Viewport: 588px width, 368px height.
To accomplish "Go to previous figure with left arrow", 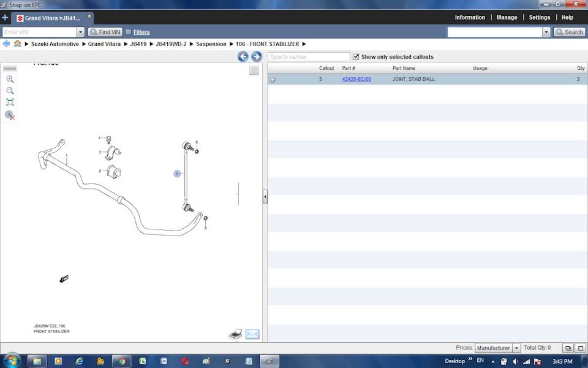I will (x=243, y=56).
